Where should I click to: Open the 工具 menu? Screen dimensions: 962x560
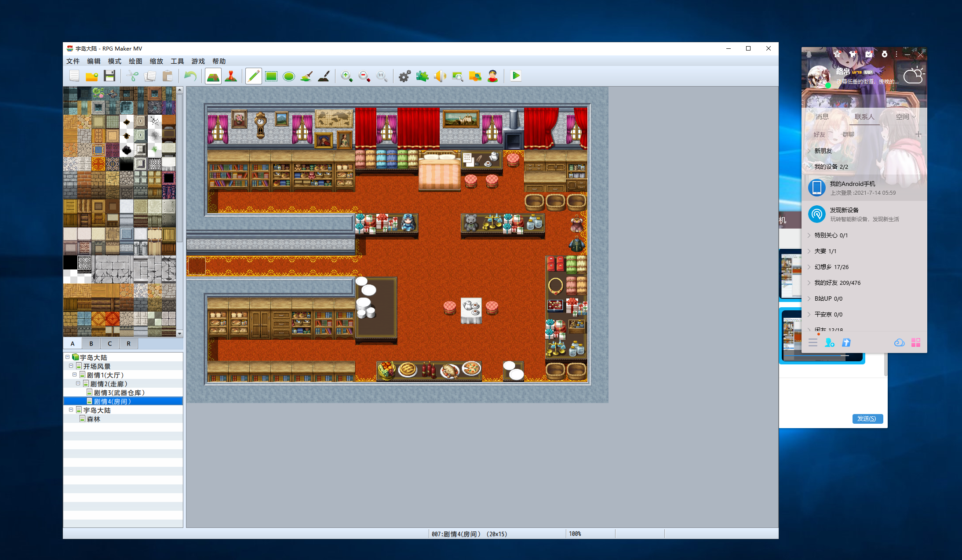(177, 61)
